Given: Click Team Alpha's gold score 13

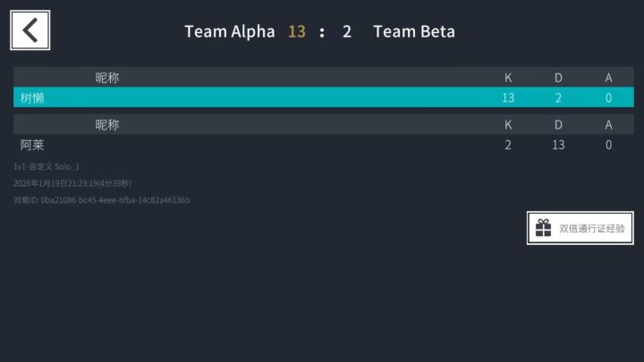Looking at the screenshot, I should [296, 31].
